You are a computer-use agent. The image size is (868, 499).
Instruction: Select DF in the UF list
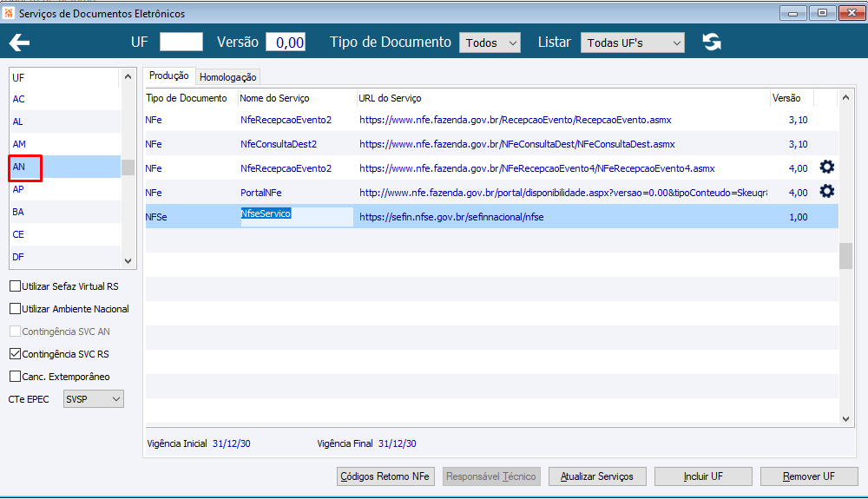click(x=65, y=257)
